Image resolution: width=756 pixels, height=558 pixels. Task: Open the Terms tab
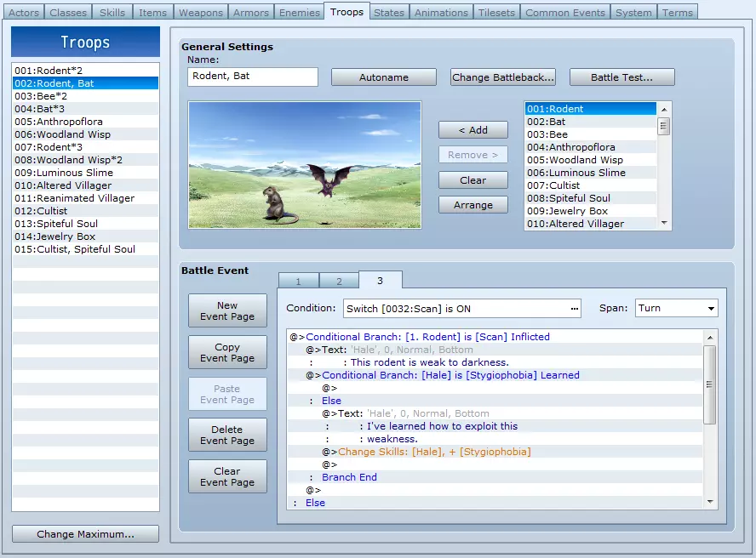click(x=677, y=13)
